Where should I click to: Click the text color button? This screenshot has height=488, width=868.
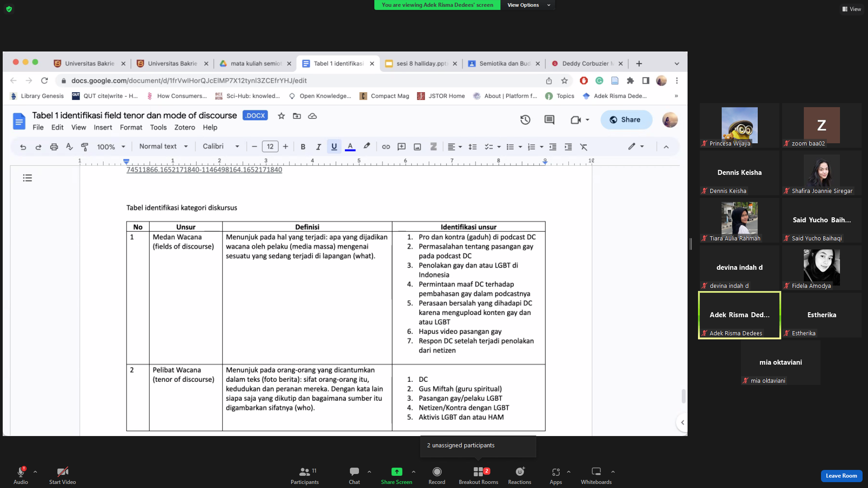(350, 147)
